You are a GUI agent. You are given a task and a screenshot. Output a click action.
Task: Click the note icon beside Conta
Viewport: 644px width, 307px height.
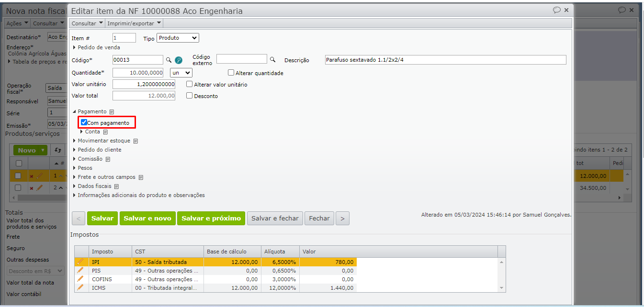[x=105, y=132]
